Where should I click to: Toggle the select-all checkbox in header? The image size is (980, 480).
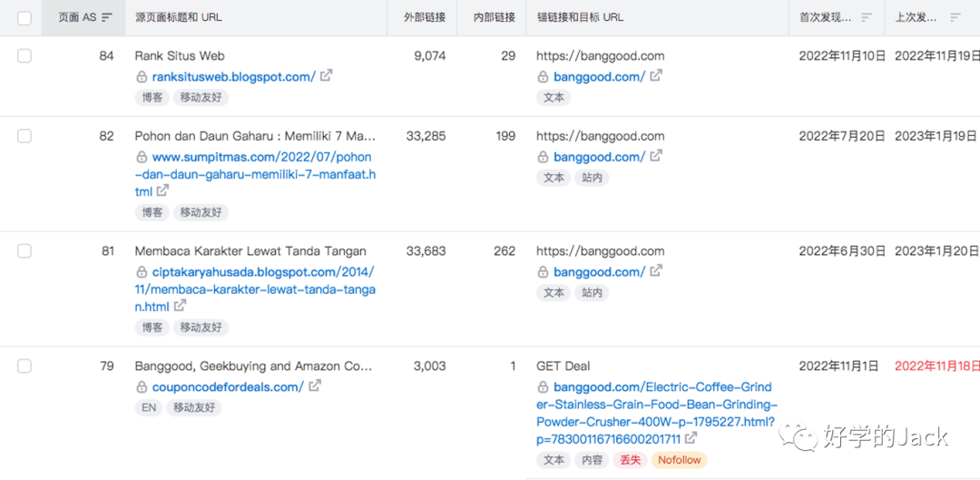point(24,18)
